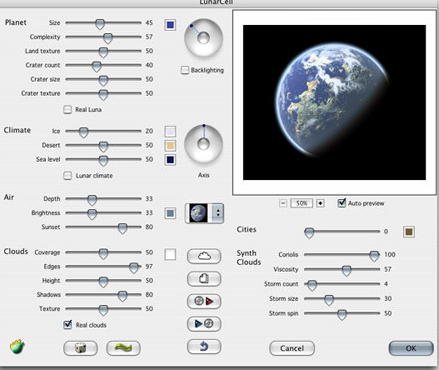Click the Air Depth slider handle
The image size is (439, 370).
92,200
